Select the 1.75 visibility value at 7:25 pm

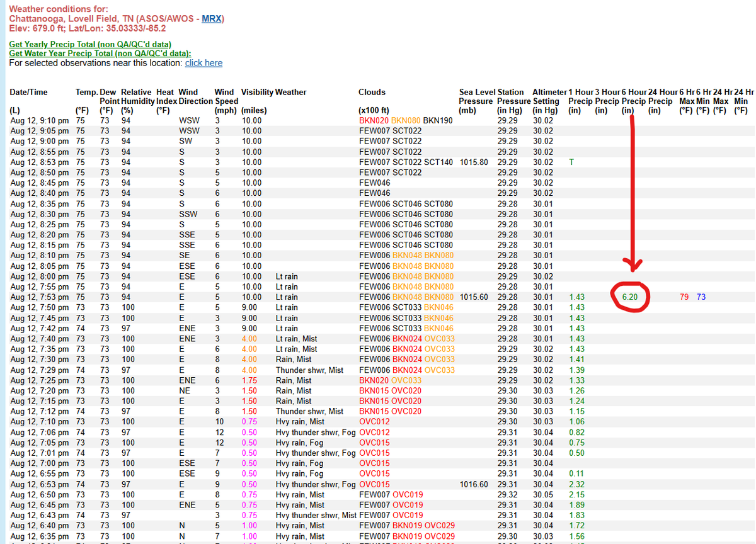[x=249, y=380]
